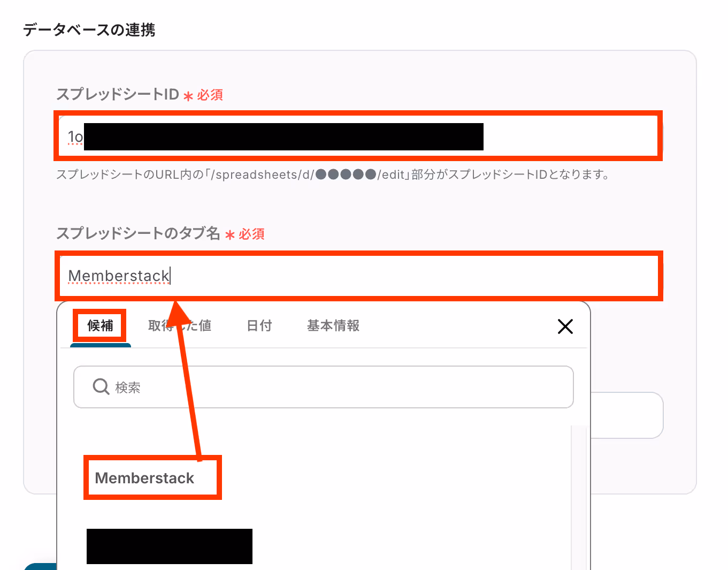Open the 基本情報 tab

333,325
